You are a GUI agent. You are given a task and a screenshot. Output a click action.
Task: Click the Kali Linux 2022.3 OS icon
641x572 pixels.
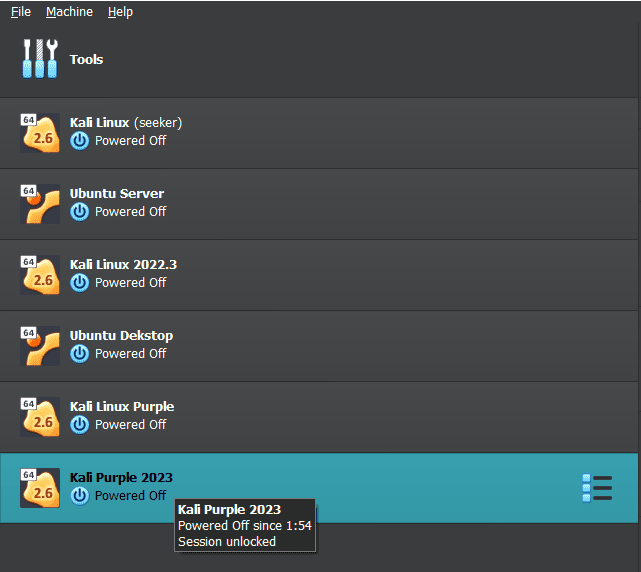pos(40,275)
